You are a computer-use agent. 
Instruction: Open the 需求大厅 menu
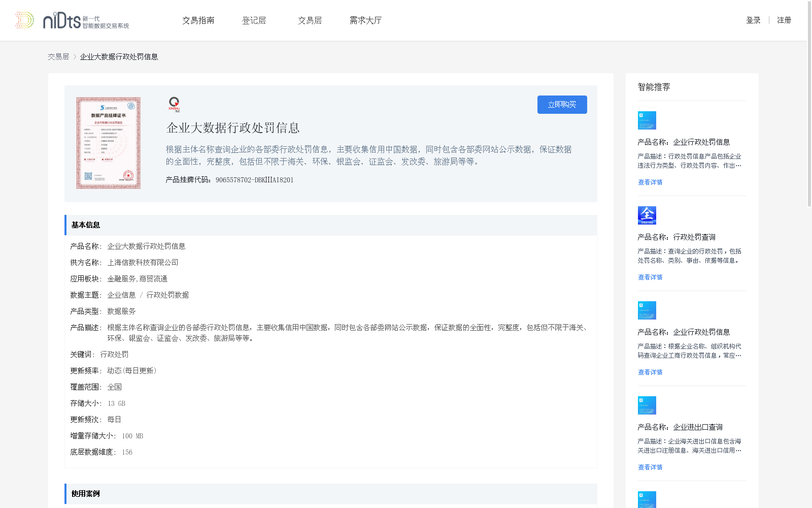tap(366, 20)
